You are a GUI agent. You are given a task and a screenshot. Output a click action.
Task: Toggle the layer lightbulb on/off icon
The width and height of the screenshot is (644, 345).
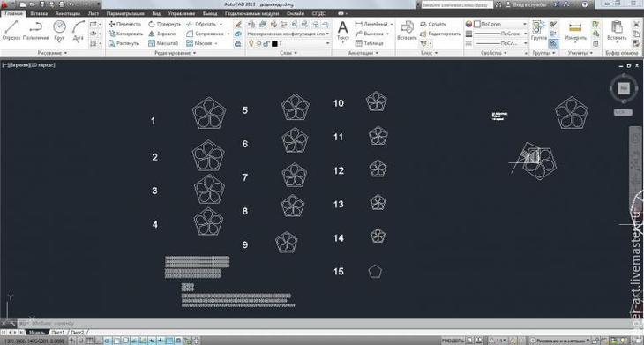point(251,43)
